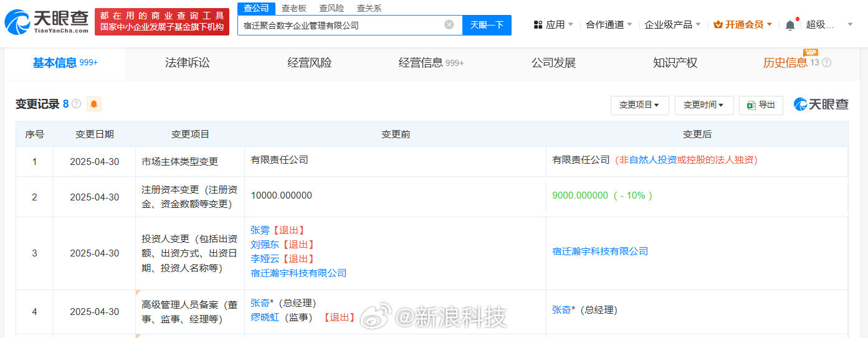Open the 应用 grid icon menu

538,25
